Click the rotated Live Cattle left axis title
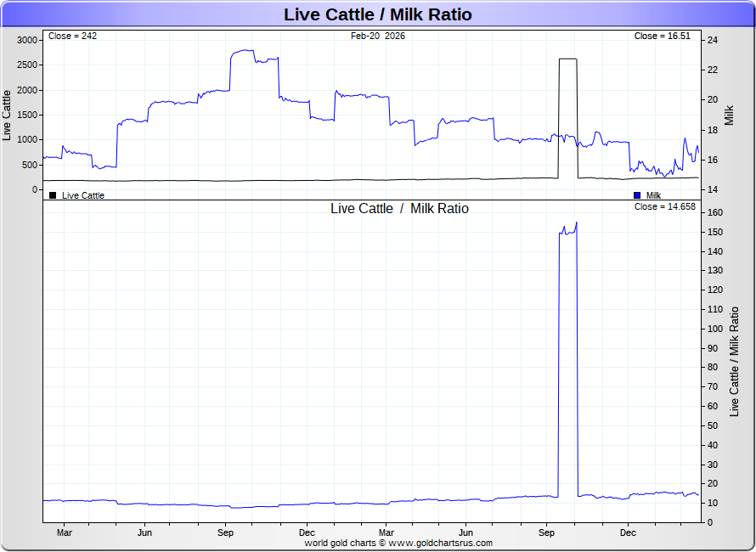This screenshot has height=552, width=756. tap(8, 115)
